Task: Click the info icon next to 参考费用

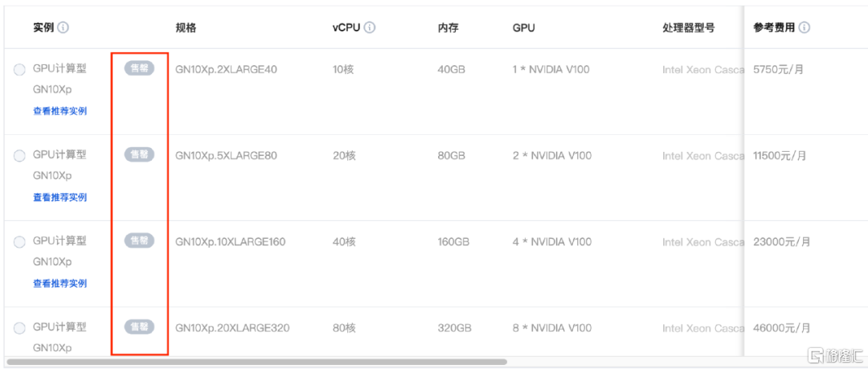Action: 805,27
